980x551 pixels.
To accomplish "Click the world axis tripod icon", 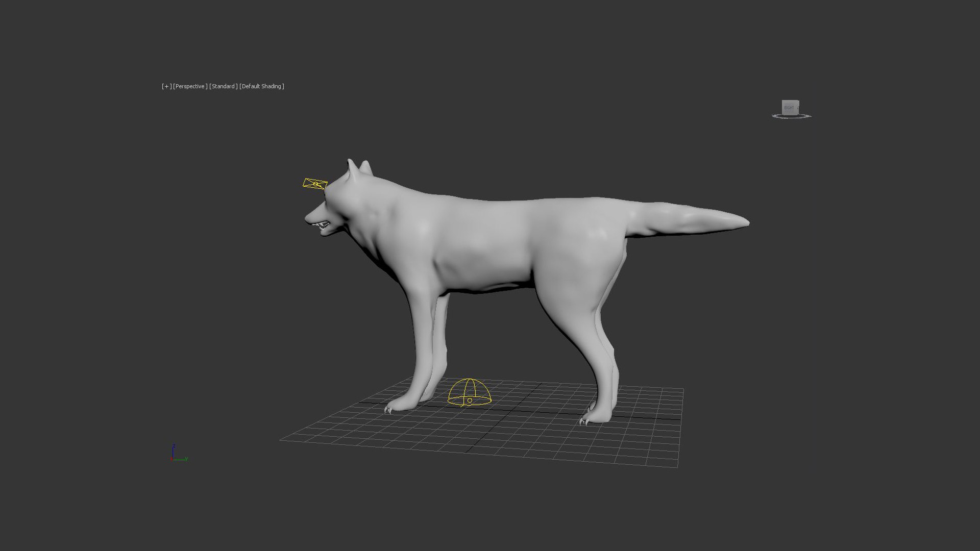I will 179,454.
